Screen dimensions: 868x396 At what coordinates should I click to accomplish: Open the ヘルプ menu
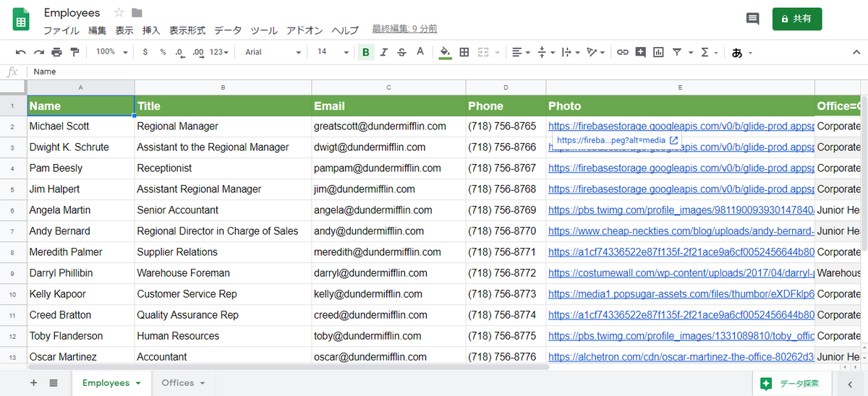[345, 30]
